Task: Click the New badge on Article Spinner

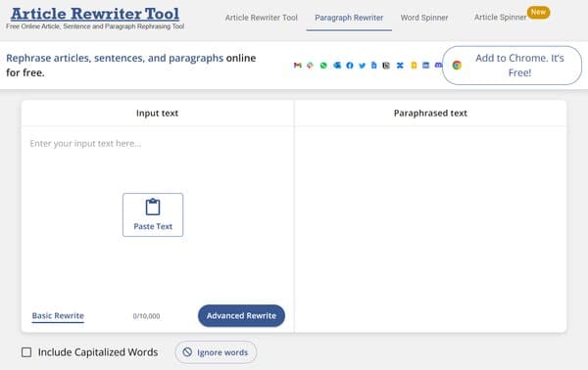Action: (538, 12)
